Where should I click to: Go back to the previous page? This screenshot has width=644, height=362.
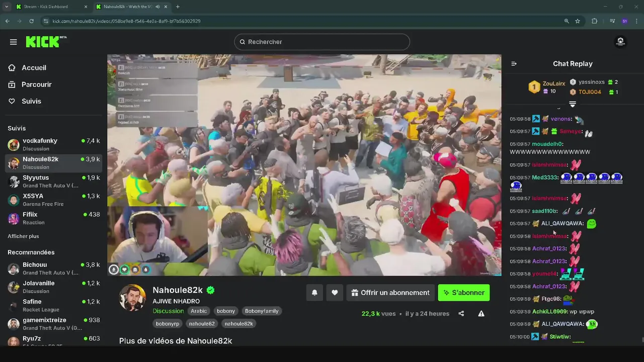click(x=7, y=21)
